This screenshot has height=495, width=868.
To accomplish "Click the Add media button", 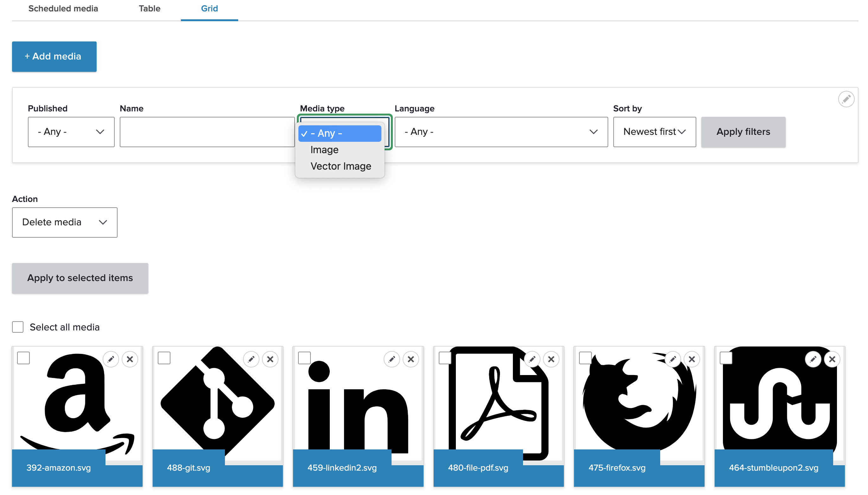I will [x=54, y=56].
